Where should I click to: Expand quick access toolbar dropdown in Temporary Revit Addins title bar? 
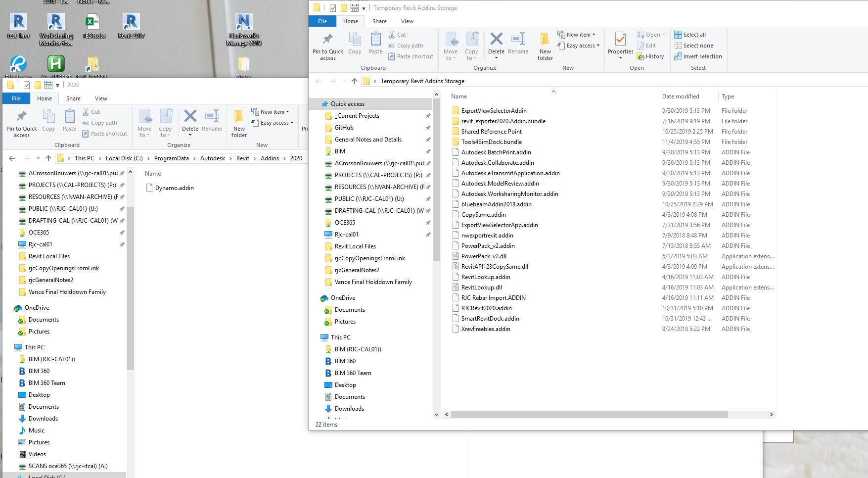pos(364,8)
